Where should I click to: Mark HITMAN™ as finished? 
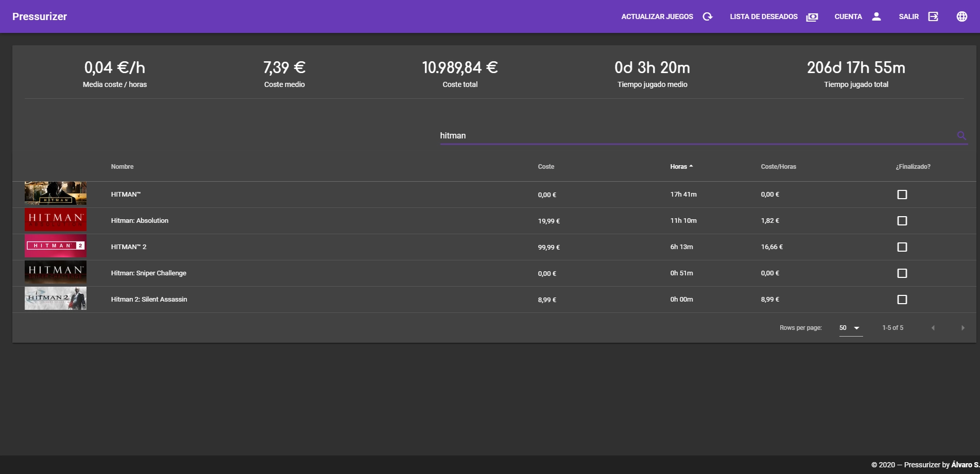point(902,195)
